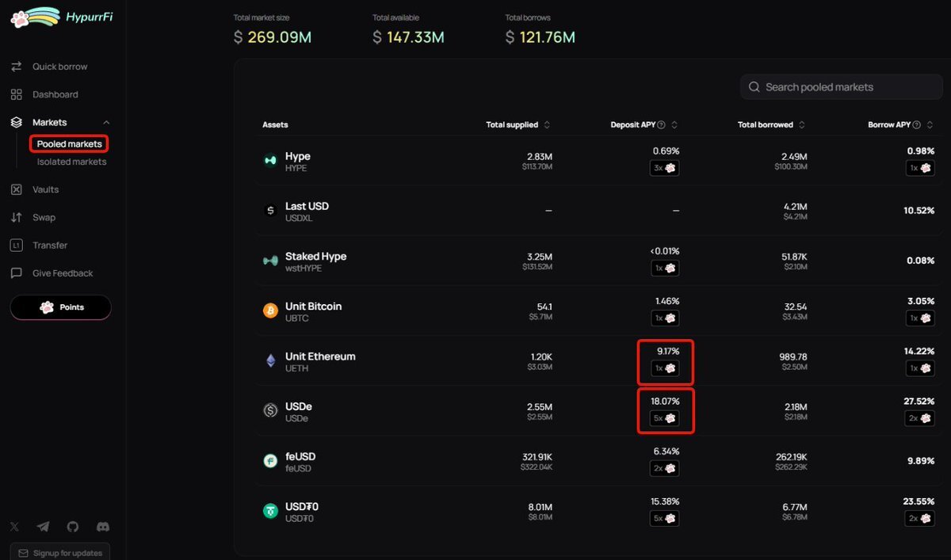Click feUSD deposit 2x points badge

(x=665, y=468)
